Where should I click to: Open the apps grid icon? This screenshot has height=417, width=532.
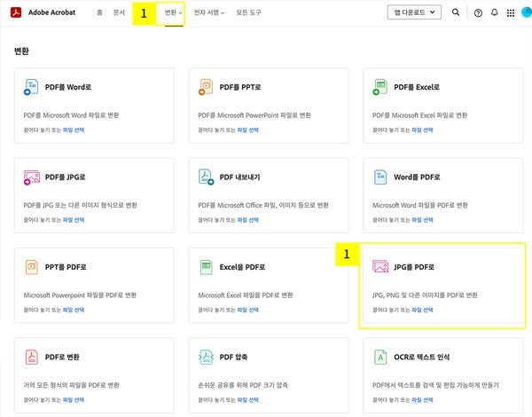click(511, 13)
